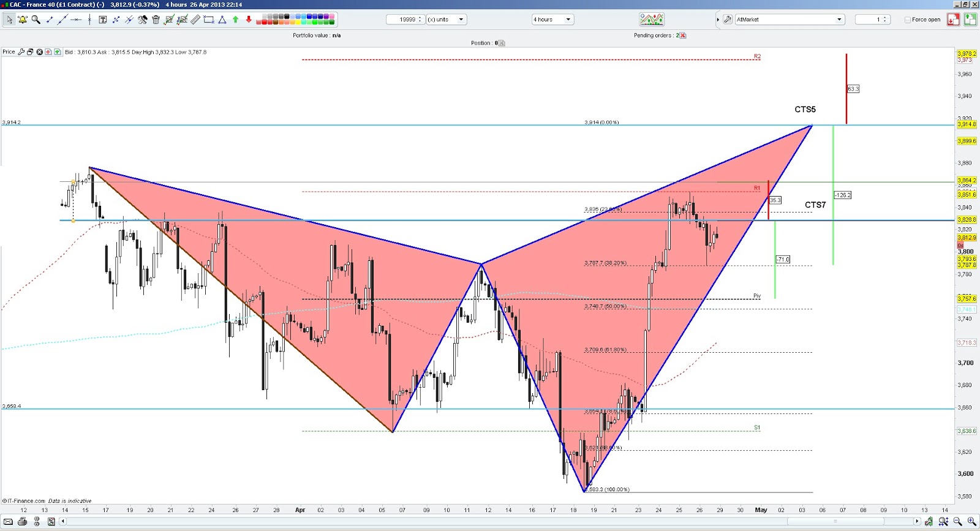Select the vertical line tool

[89, 20]
